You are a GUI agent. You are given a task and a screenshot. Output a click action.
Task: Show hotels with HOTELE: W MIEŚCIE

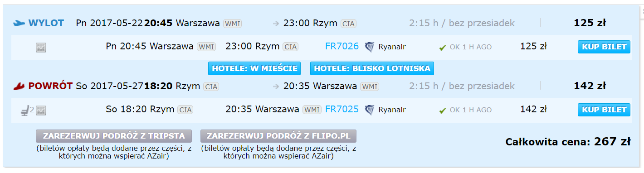[x=254, y=68]
